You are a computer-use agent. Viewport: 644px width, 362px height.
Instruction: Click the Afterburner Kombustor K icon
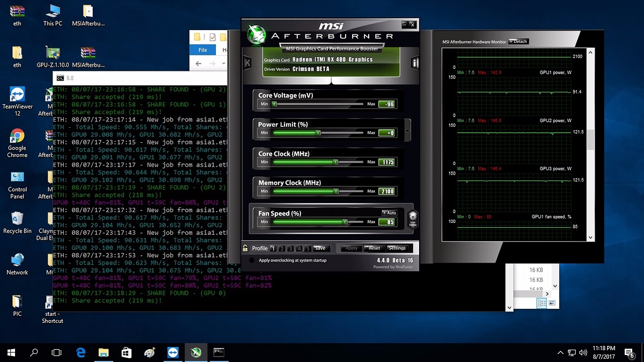tap(247, 63)
